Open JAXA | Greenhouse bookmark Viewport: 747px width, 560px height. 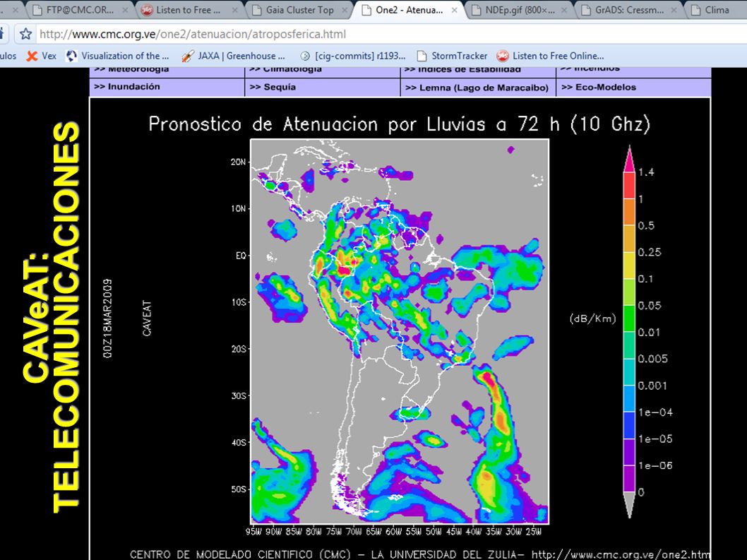[233, 56]
